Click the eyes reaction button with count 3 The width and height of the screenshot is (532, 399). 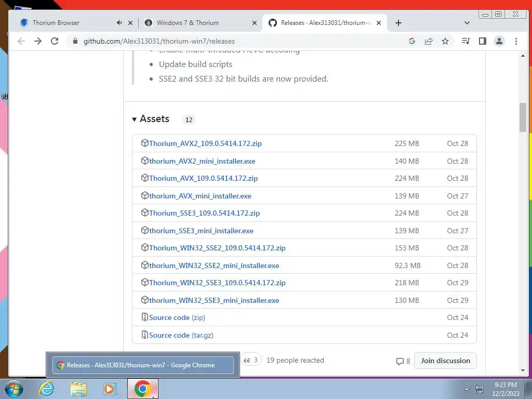coord(251,360)
